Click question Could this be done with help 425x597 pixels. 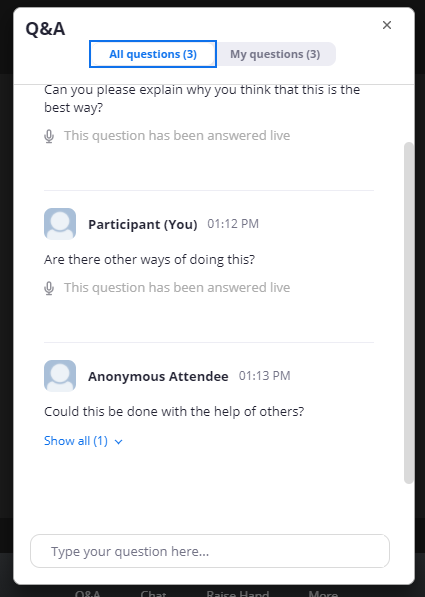tap(174, 412)
